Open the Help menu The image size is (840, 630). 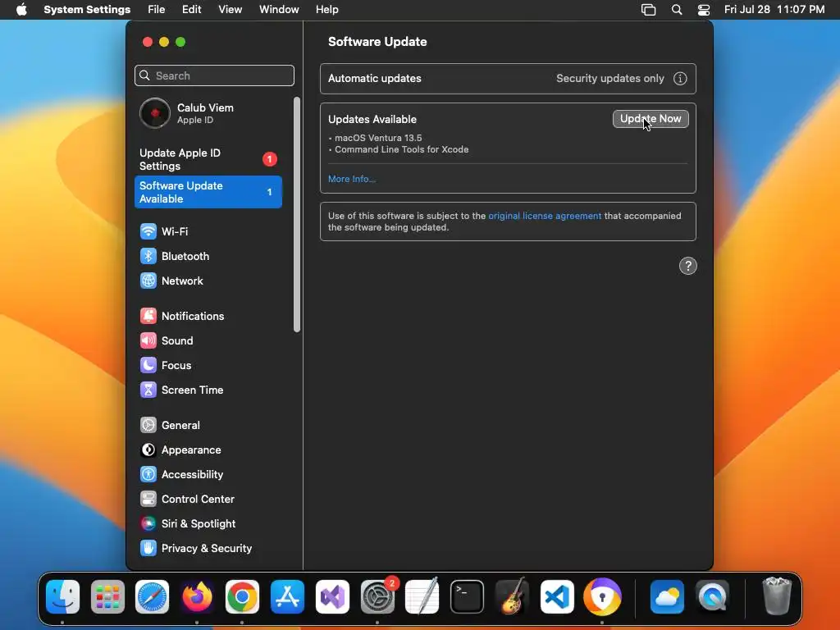coord(326,10)
